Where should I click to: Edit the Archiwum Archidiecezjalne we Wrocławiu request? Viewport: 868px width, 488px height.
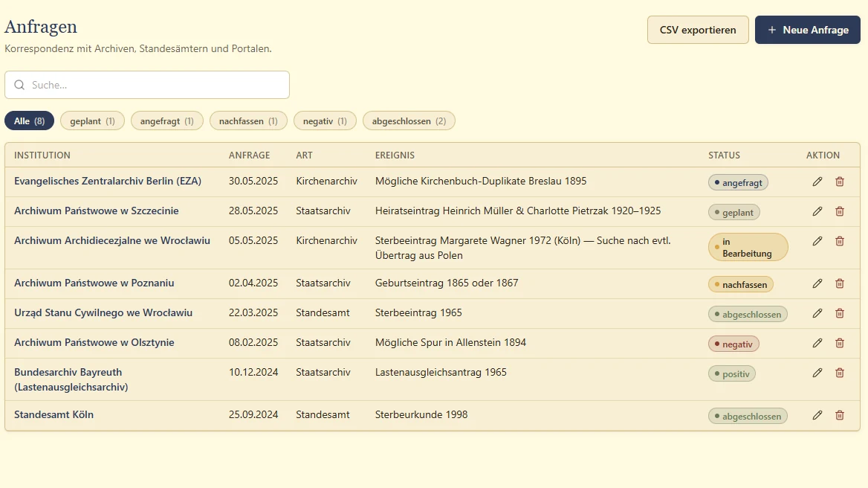[817, 241]
